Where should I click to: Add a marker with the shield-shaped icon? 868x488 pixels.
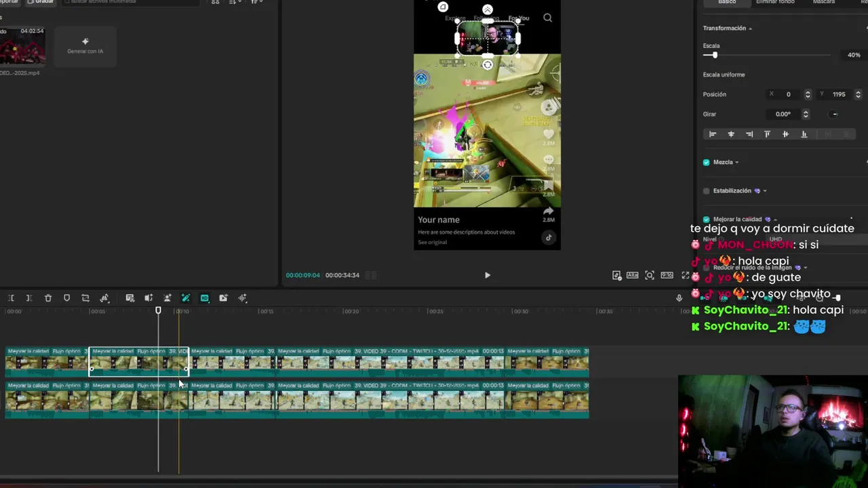click(x=66, y=298)
